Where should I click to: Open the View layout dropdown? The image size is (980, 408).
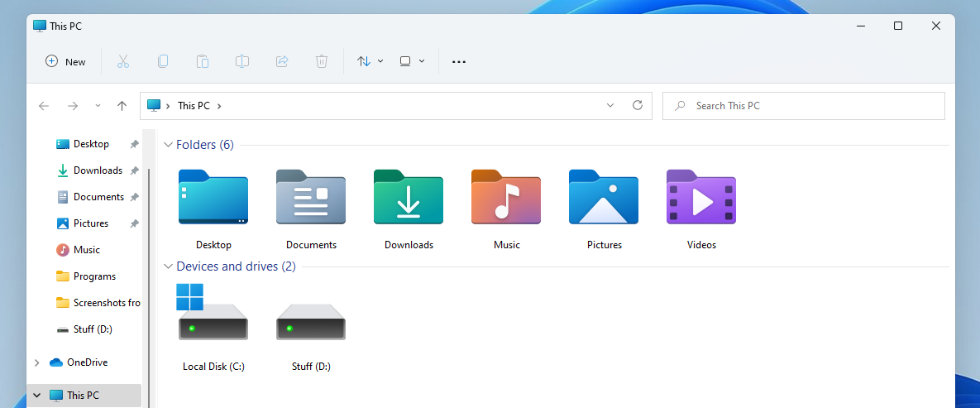click(413, 61)
